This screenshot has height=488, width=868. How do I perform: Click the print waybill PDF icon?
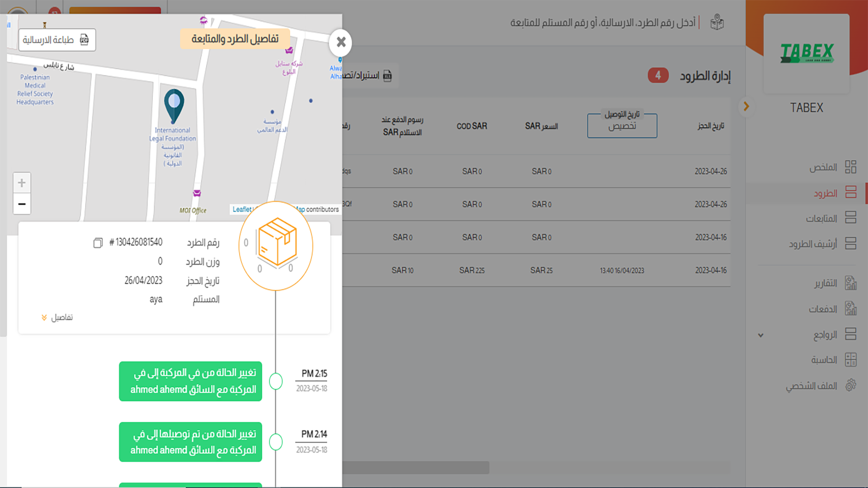[84, 40]
